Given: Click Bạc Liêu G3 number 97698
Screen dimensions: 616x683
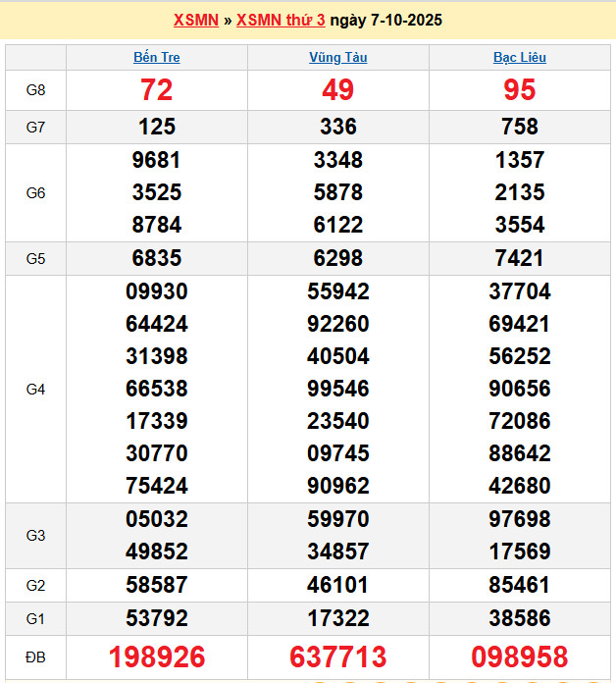Looking at the screenshot, I should click(519, 518).
